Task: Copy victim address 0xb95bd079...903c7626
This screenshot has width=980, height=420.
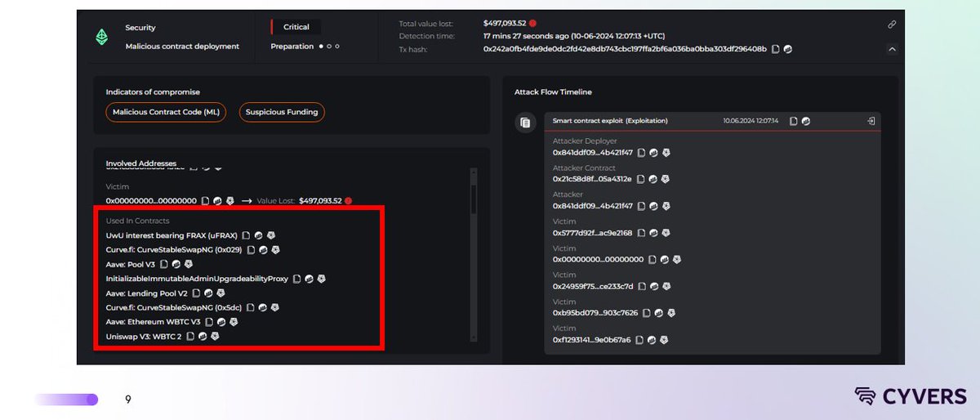Action: point(646,313)
